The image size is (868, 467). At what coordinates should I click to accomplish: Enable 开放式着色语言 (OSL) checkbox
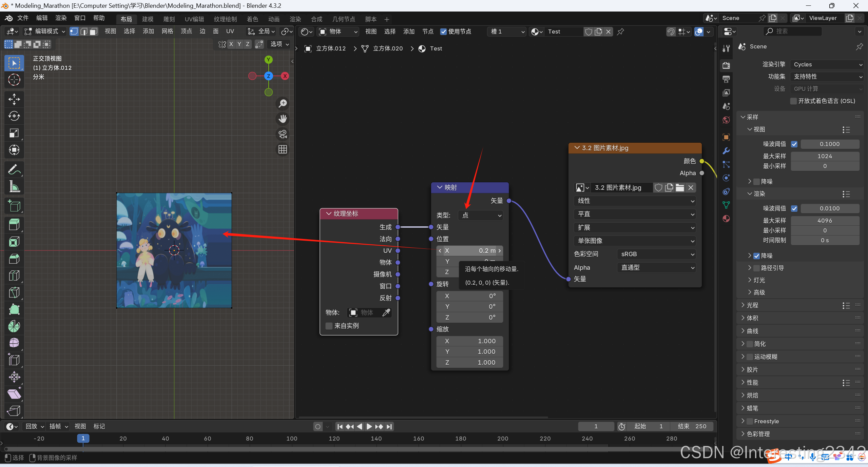coord(794,101)
